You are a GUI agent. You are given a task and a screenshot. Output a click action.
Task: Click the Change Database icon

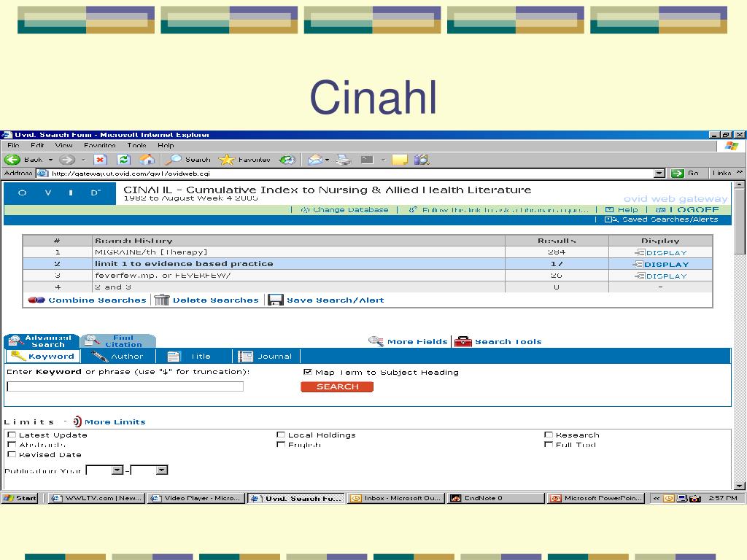pos(306,209)
